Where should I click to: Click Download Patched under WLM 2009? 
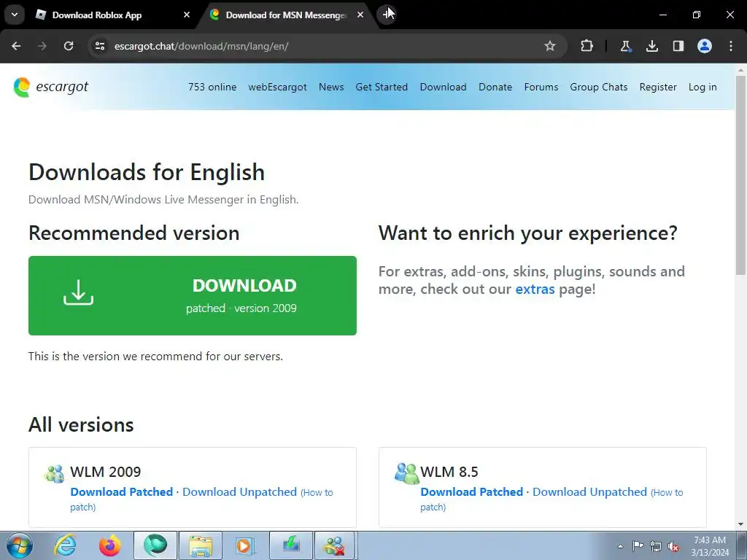click(x=122, y=492)
